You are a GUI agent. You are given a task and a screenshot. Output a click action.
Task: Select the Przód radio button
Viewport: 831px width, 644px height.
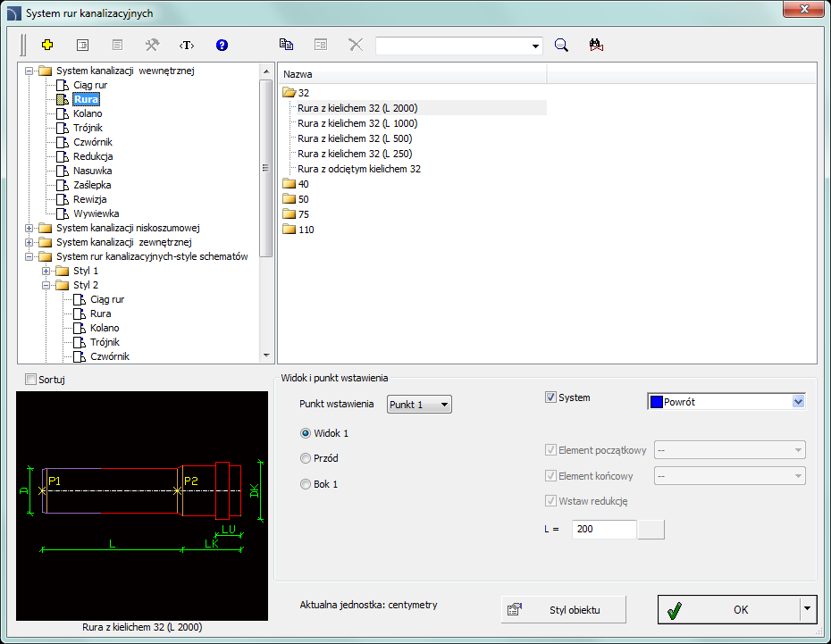[x=306, y=458]
